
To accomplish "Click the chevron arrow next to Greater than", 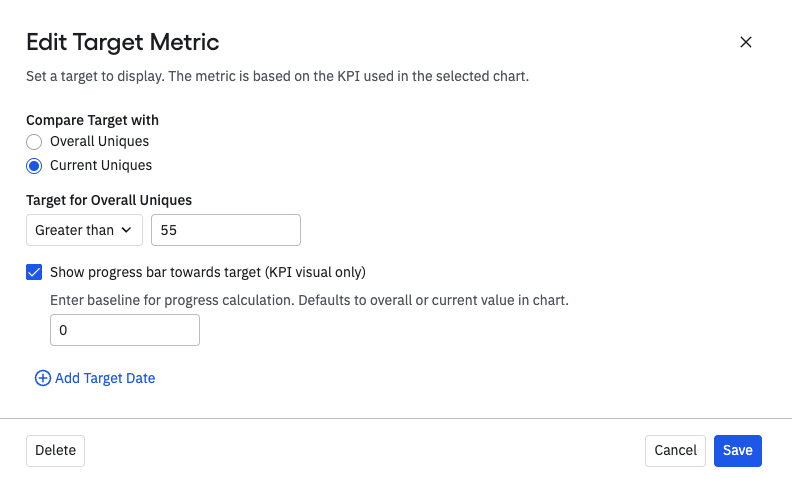I will coord(127,230).
